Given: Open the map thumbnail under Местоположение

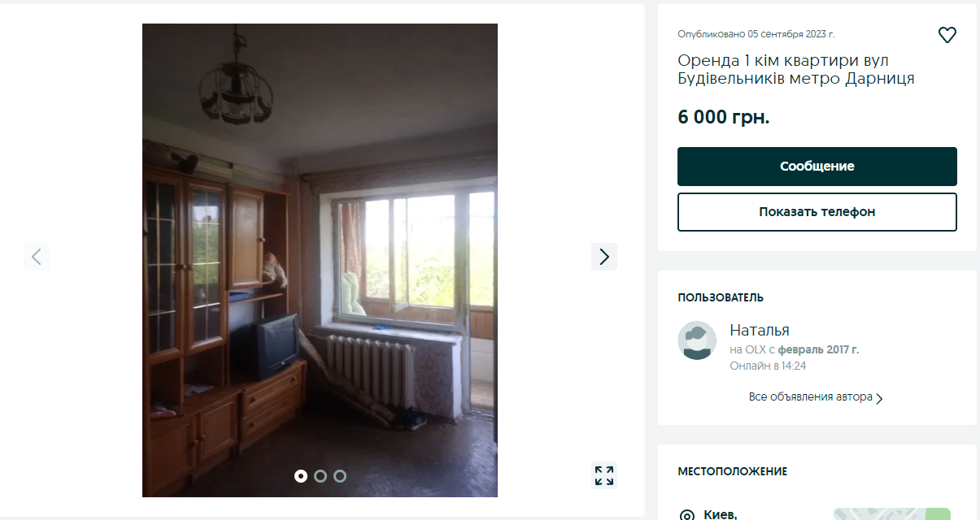Looking at the screenshot, I should [891, 513].
